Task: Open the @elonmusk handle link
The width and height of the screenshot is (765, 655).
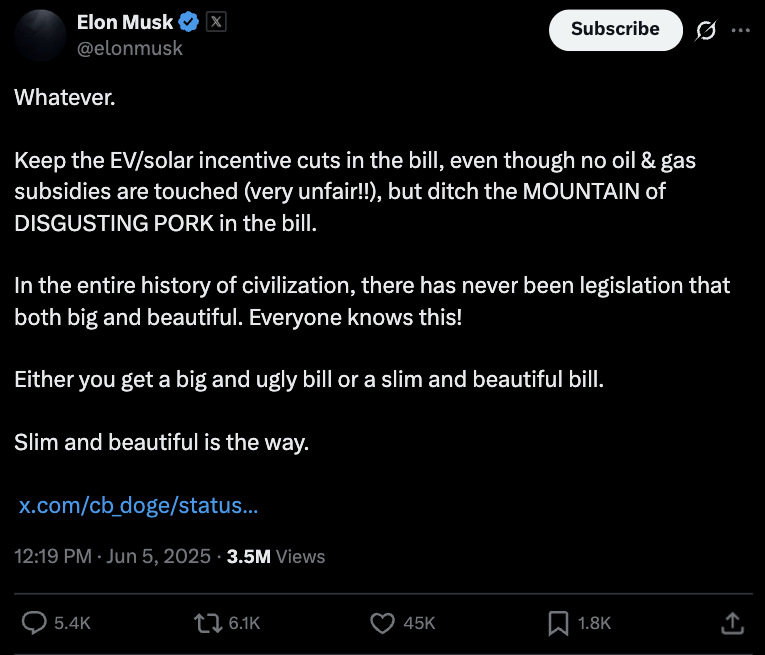Action: [x=129, y=47]
